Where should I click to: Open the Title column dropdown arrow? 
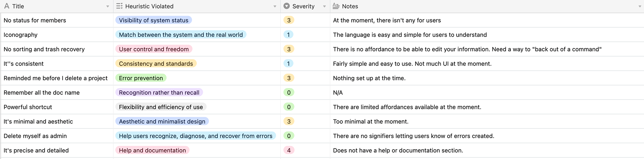pyautogui.click(x=108, y=6)
